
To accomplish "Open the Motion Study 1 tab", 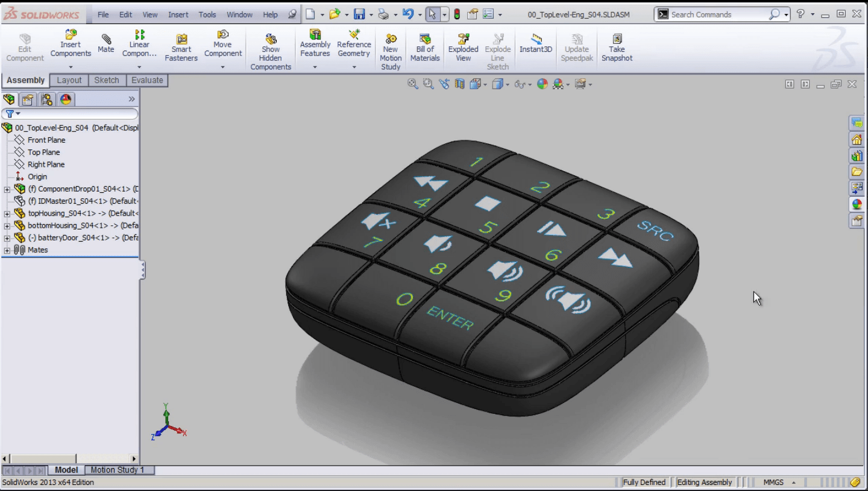I will pyautogui.click(x=118, y=470).
